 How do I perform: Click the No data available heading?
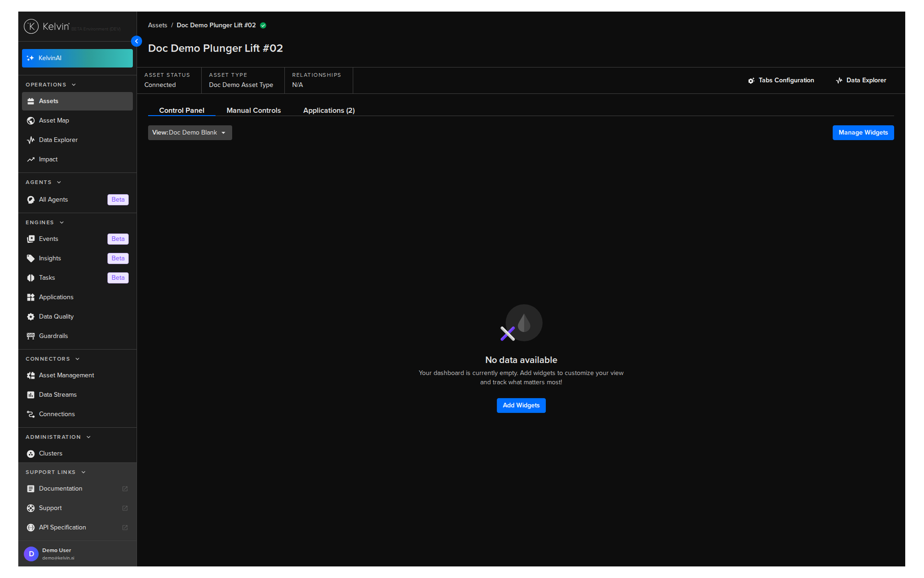(521, 360)
